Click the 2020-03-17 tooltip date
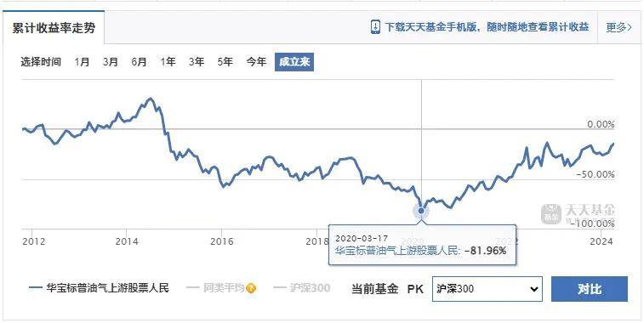 coord(362,238)
